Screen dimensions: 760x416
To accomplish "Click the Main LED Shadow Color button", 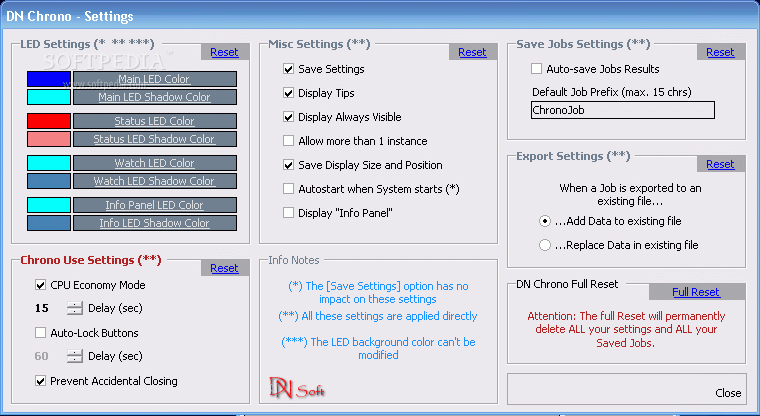I will 155,97.
